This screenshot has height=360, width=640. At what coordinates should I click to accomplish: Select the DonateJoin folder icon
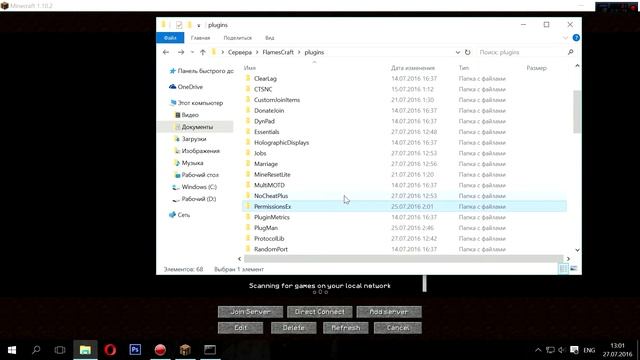click(x=248, y=110)
